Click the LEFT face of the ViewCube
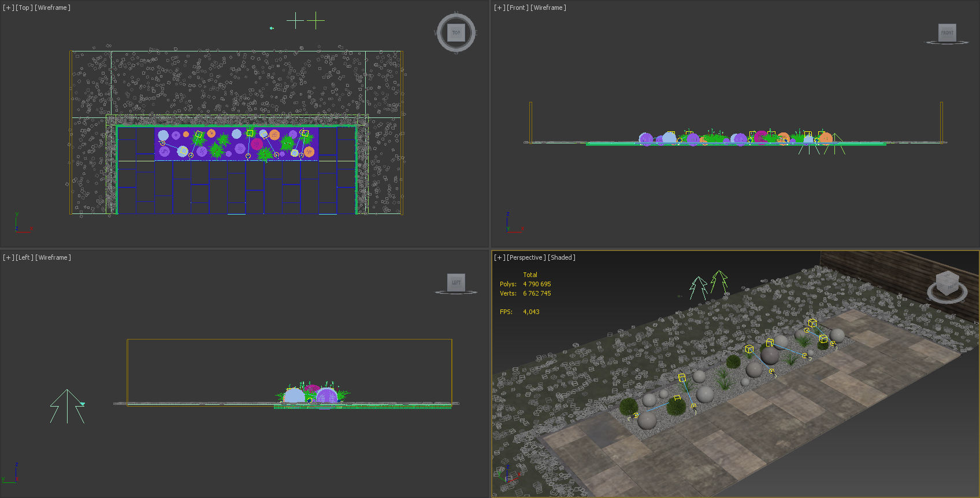Image resolution: width=980 pixels, height=498 pixels. point(456,282)
